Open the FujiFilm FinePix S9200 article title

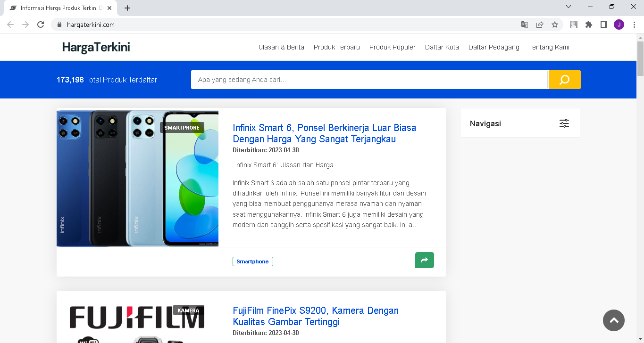(316, 316)
